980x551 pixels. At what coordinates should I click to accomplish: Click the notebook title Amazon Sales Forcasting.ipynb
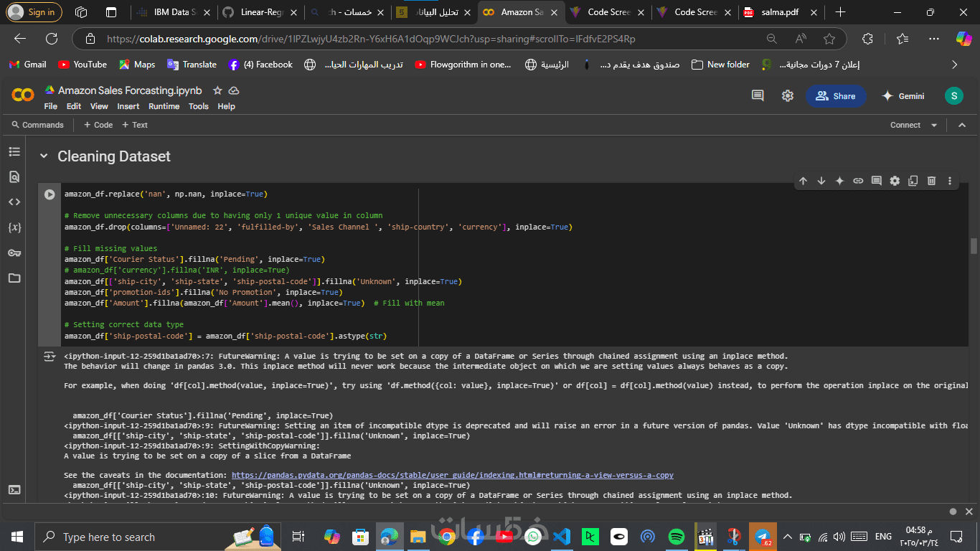pyautogui.click(x=130, y=90)
